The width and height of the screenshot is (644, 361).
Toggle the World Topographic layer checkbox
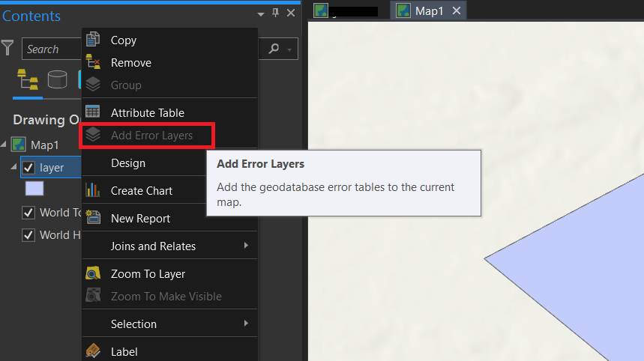(x=28, y=212)
